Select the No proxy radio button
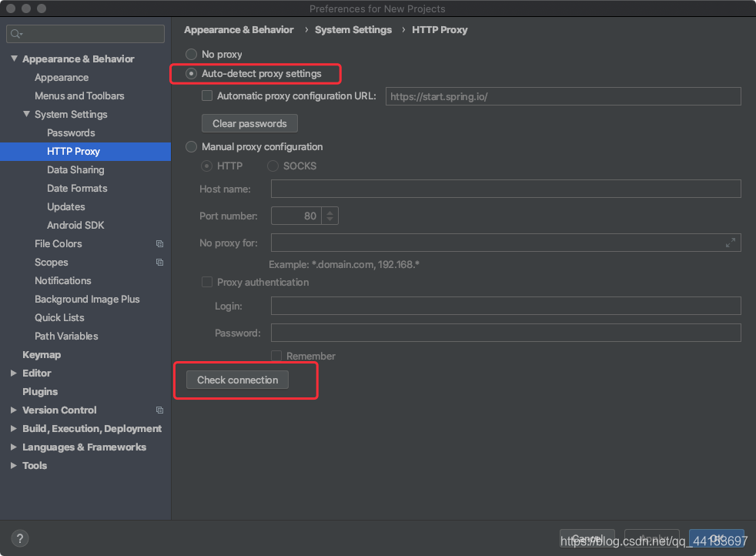 pos(191,54)
